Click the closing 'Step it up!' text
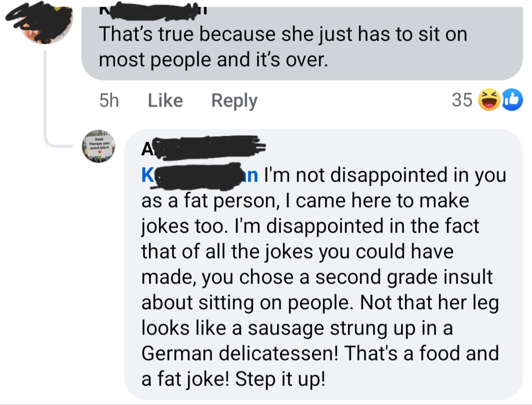Viewport: 532px width, 405px height. click(280, 379)
